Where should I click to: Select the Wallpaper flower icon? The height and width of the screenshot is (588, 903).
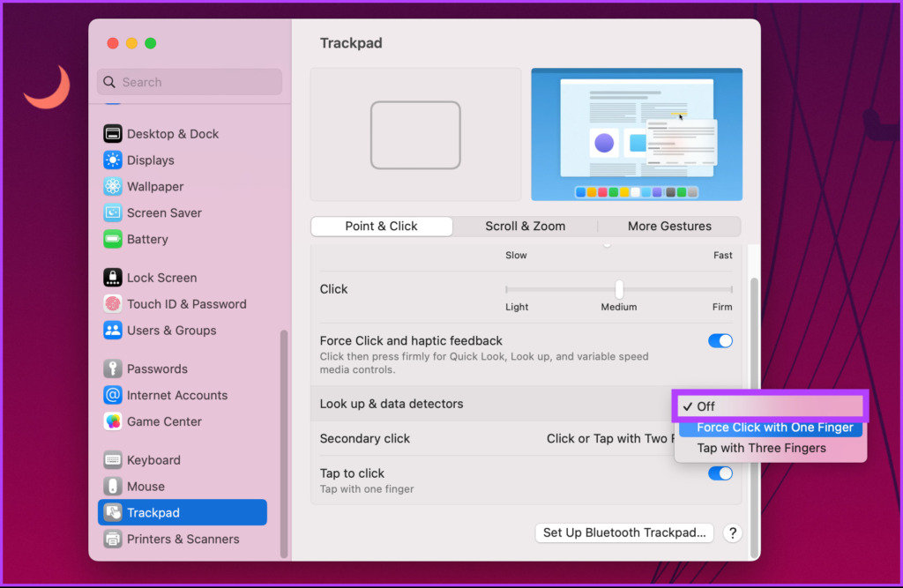(112, 187)
